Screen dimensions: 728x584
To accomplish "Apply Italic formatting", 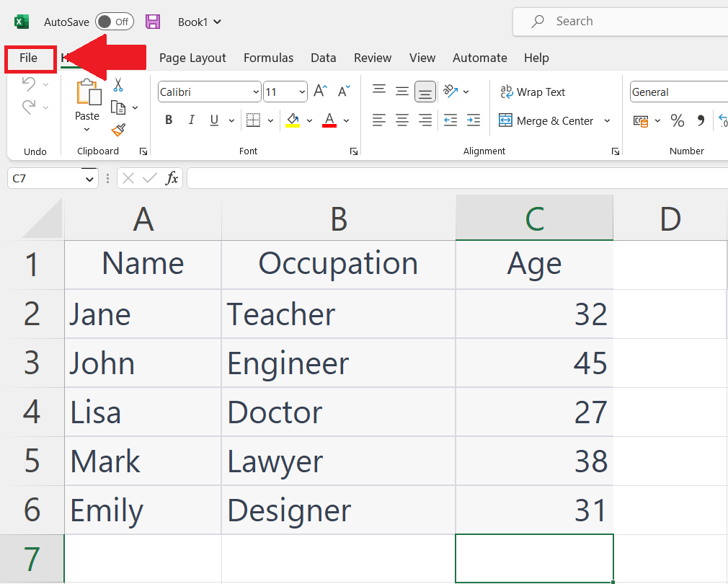I will 192,120.
